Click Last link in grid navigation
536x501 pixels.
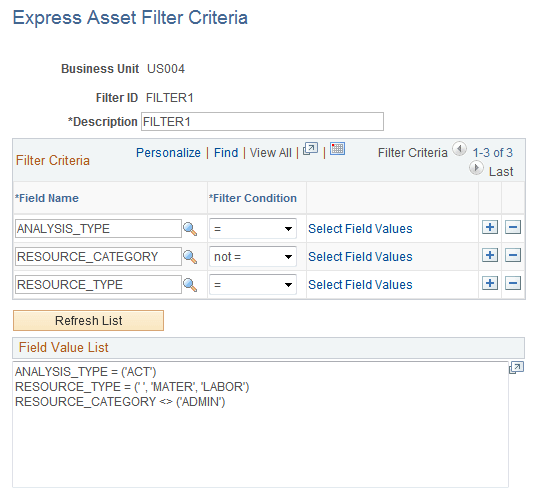pos(501,172)
